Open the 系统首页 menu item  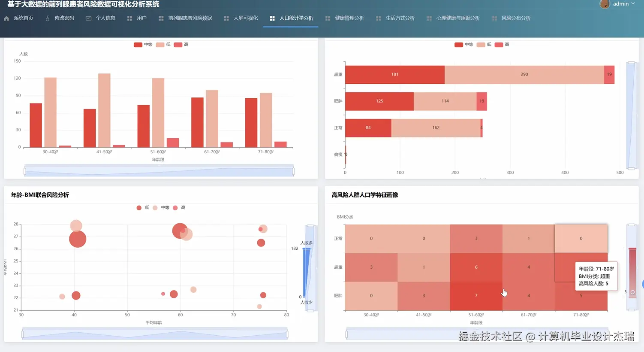coord(23,18)
